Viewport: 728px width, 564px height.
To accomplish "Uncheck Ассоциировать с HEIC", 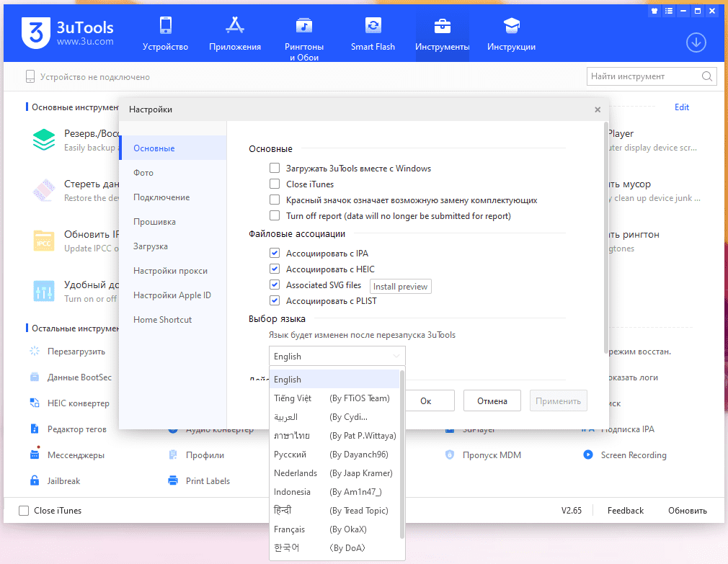I will coord(275,269).
